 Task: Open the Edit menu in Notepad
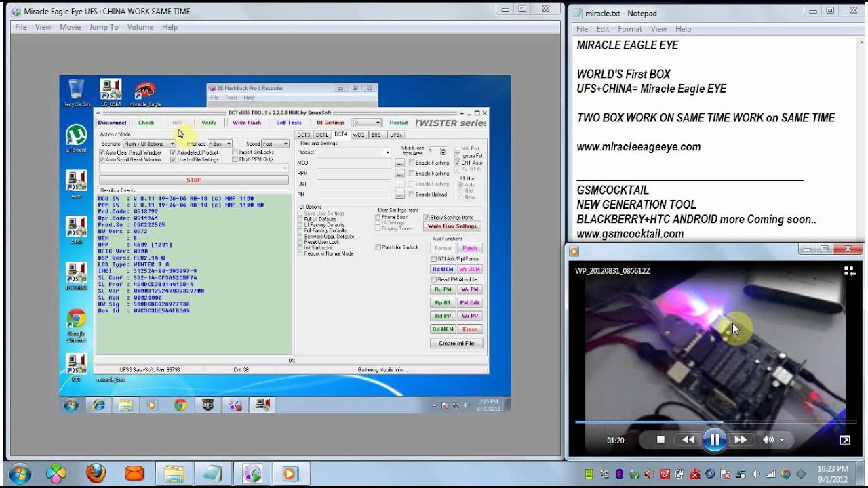pyautogui.click(x=603, y=29)
